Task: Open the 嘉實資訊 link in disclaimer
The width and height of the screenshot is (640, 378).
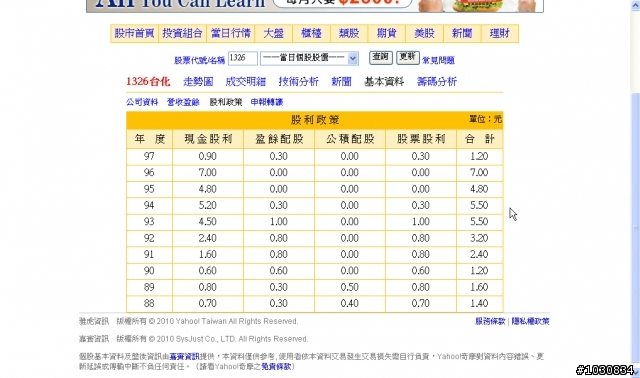Action: (184, 357)
